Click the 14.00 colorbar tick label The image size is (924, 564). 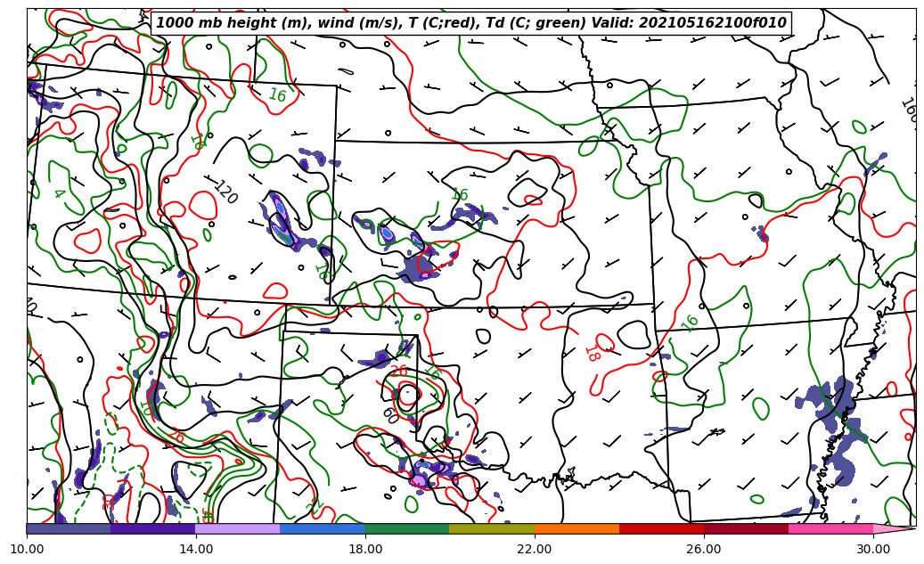click(x=196, y=550)
